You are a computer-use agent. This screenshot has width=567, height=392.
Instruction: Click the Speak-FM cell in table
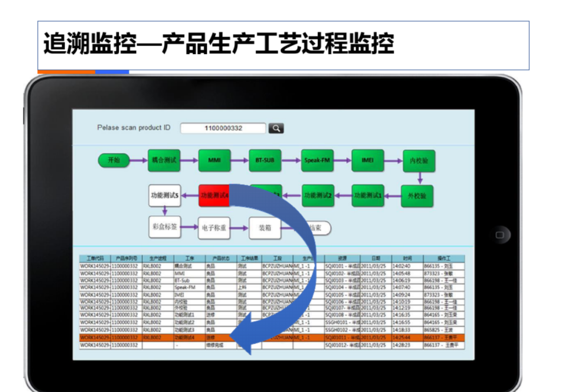(x=190, y=288)
